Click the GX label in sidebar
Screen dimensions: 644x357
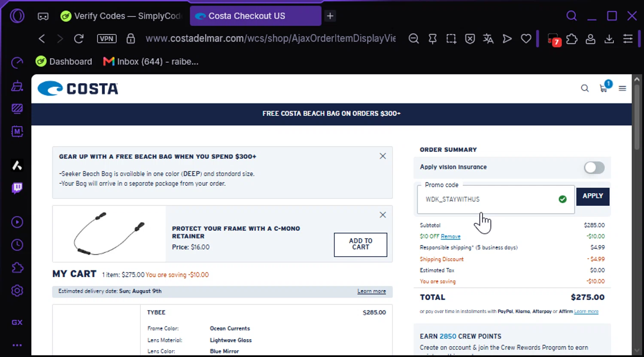coord(17,322)
